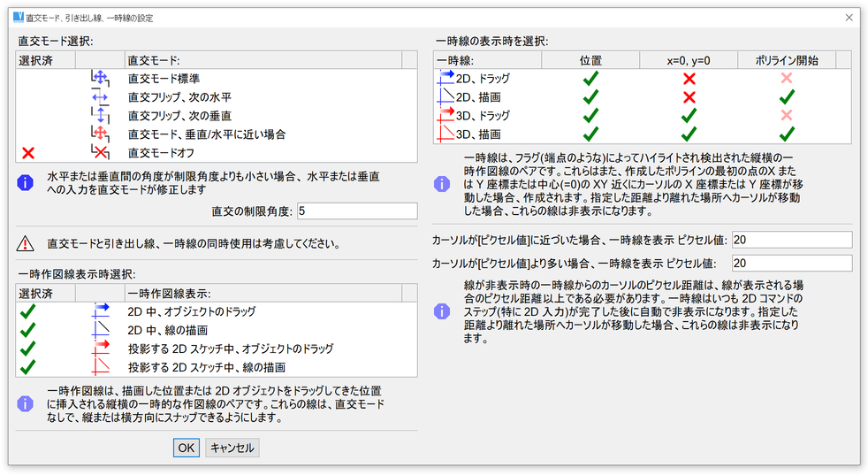
Task: Click the 直交の制限角度 input field
Action: pos(356,211)
